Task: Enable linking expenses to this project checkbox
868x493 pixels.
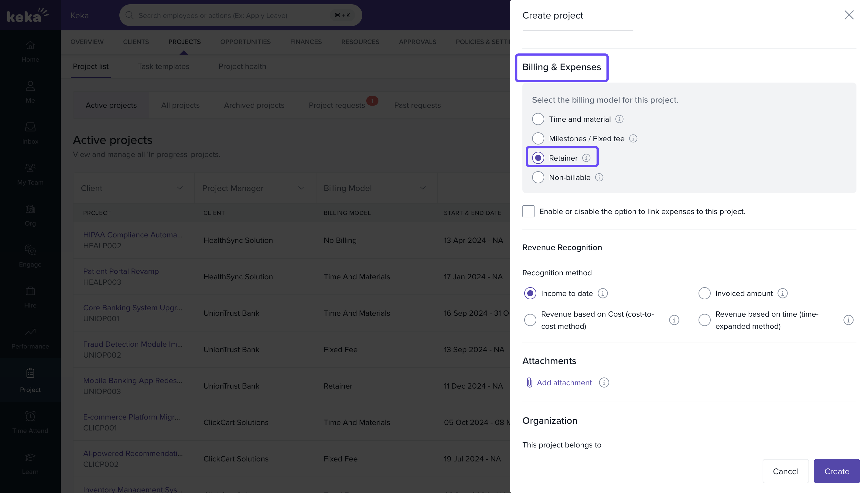Action: point(528,211)
